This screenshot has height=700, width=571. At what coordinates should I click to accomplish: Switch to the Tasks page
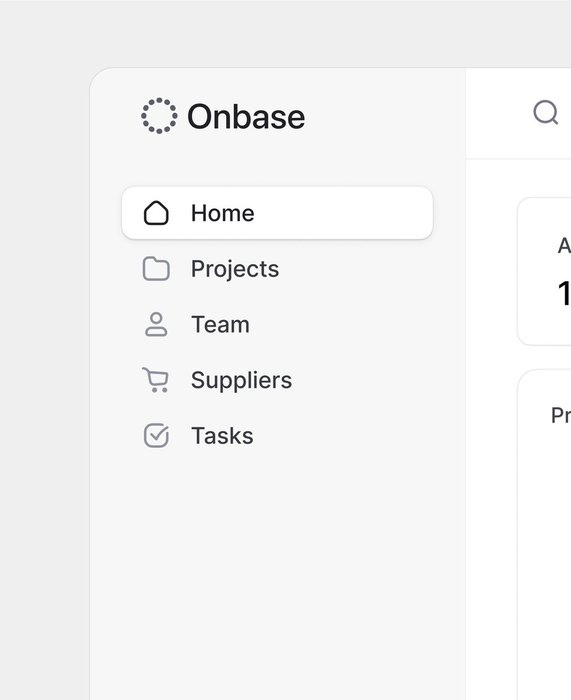277,435
